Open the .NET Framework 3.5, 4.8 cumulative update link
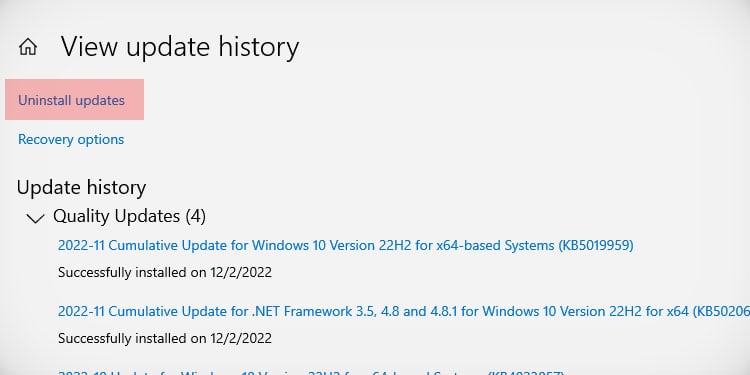 404,311
